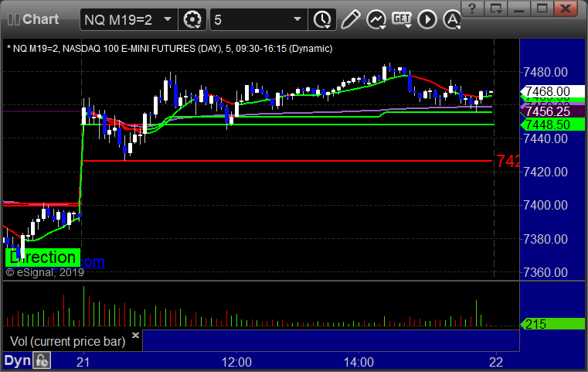
Task: Click the eSignal, 2019 copyright text
Action: 45,272
